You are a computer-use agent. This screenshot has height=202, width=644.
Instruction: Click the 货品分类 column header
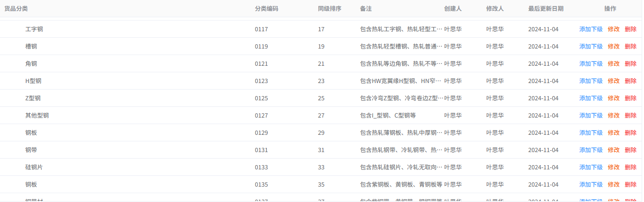pyautogui.click(x=16, y=8)
